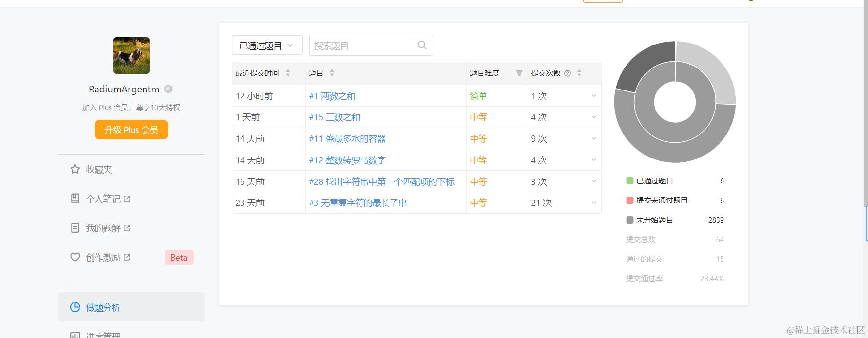Screen dimensions: 868x338
Task: Click the document icon beside 我的题解
Action: 75,228
